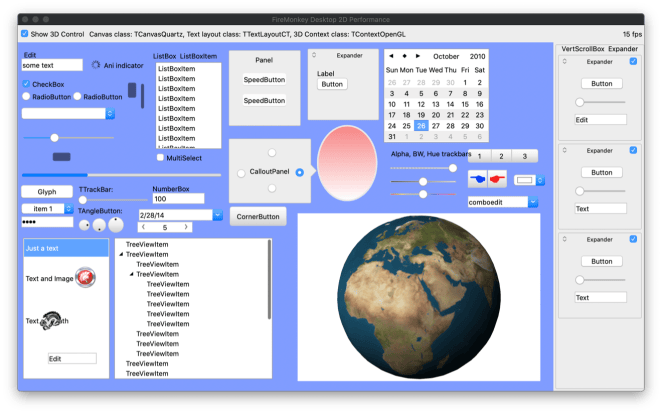Toggle the CheckBox checkbox
This screenshot has width=662, height=413.
point(26,84)
